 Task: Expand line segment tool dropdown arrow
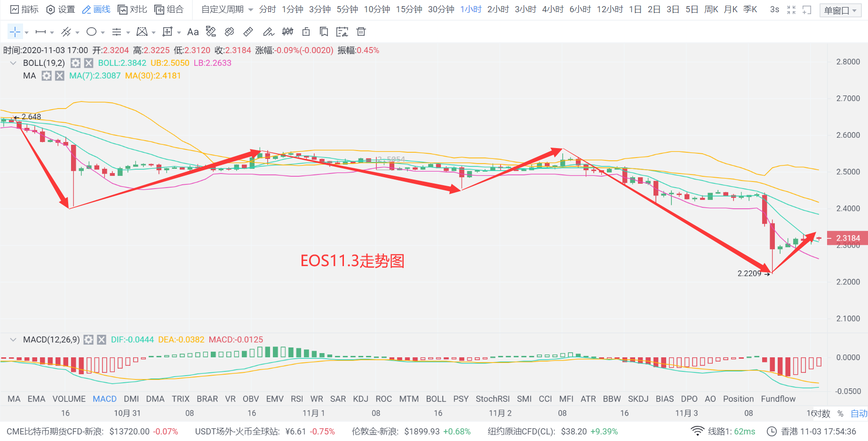[x=52, y=32]
